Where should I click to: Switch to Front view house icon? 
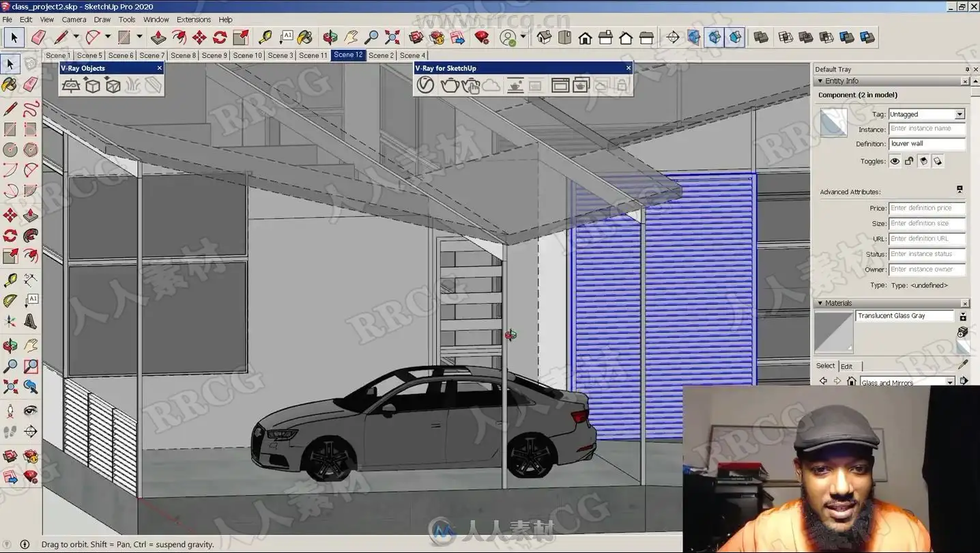585,37
